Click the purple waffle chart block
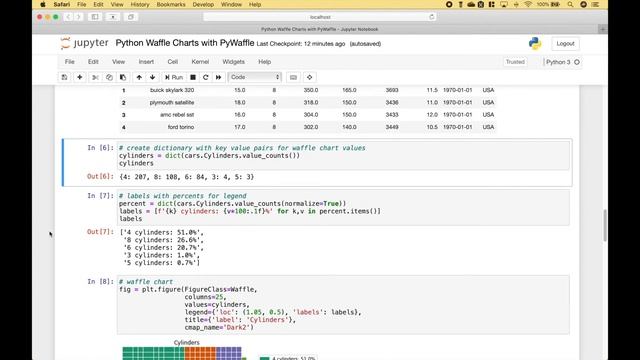This screenshot has width=640, height=360. 229,353
